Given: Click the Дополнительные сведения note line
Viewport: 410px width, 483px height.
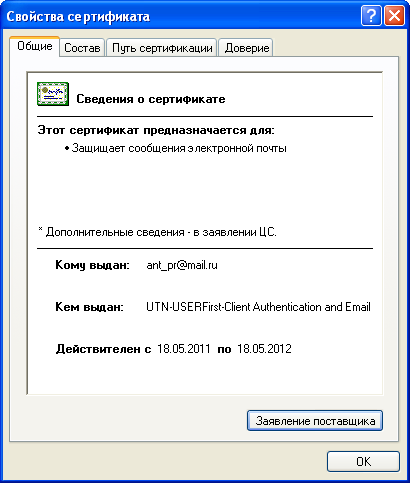Looking at the screenshot, I should click(x=157, y=232).
